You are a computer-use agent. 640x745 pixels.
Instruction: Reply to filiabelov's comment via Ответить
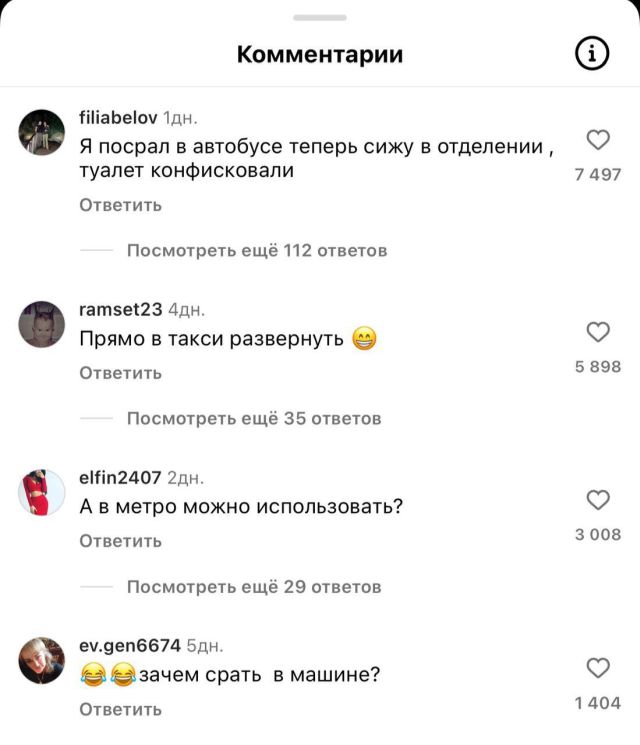pyautogui.click(x=120, y=205)
